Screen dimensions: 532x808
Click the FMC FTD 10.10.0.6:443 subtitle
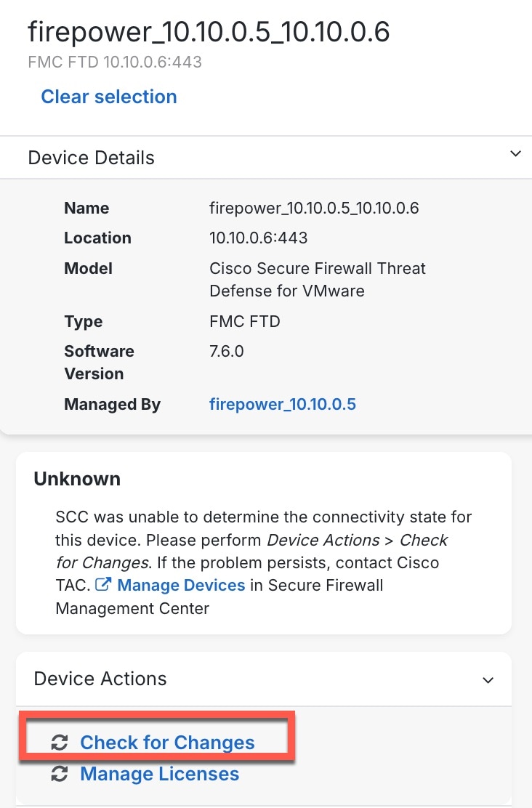point(115,62)
